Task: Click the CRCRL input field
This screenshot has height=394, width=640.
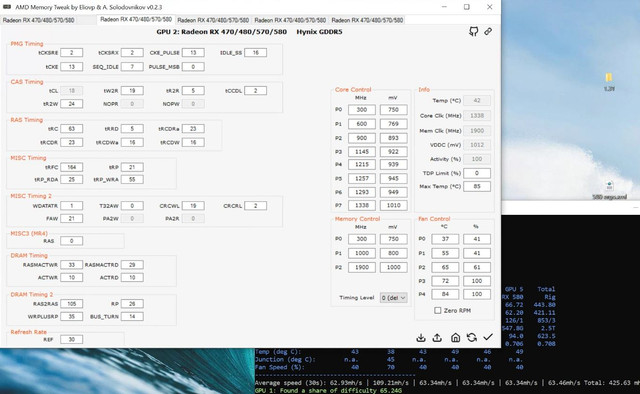Action: tap(256, 206)
